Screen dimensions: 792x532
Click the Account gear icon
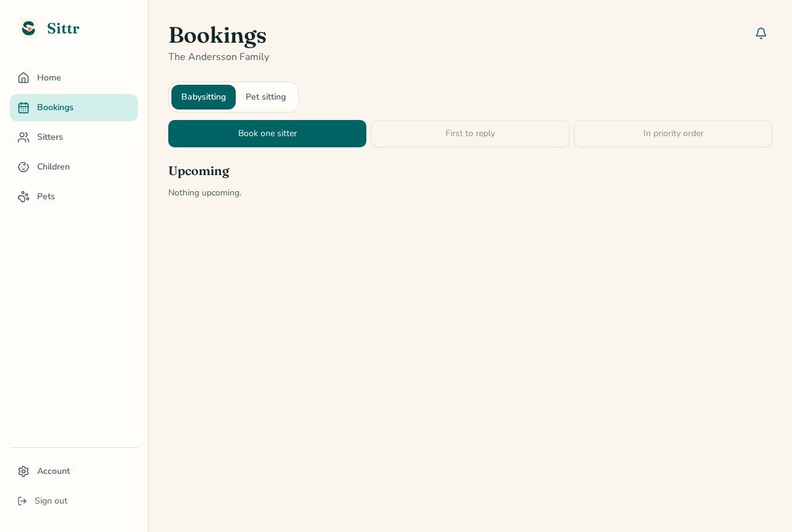pos(24,471)
